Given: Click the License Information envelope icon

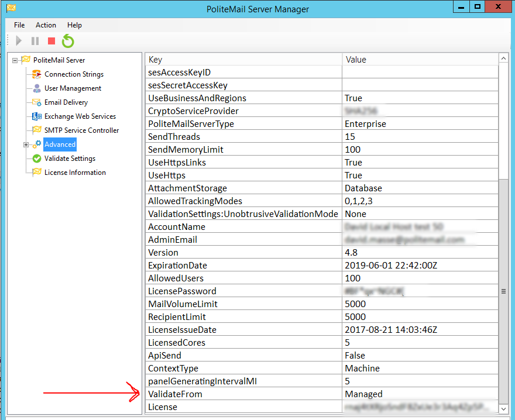Looking at the screenshot, I should (x=37, y=172).
